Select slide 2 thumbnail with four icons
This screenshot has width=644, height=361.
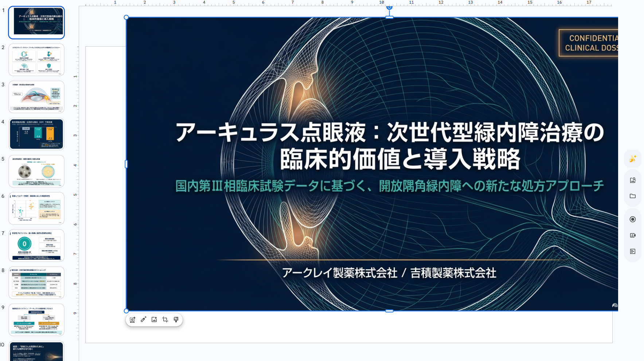pos(36,60)
